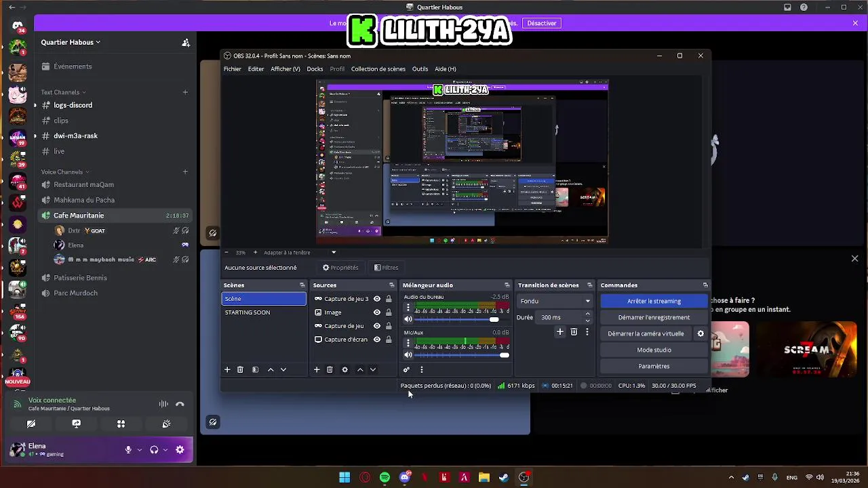Image resolution: width=868 pixels, height=488 pixels.
Task: Move the selected source up in Sources
Action: click(360, 369)
